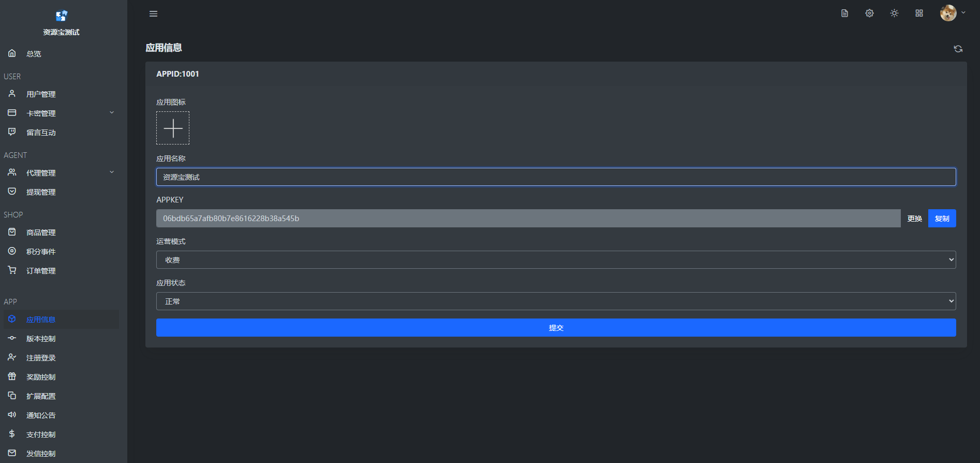Click the mail icon beside 发信控制
Image resolution: width=980 pixels, height=463 pixels.
coord(12,453)
